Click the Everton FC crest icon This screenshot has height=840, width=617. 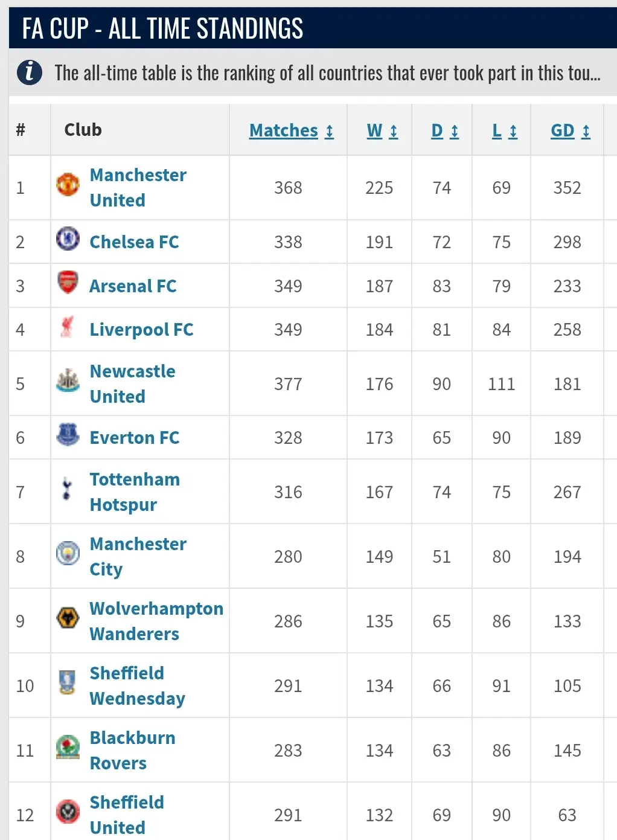click(68, 434)
